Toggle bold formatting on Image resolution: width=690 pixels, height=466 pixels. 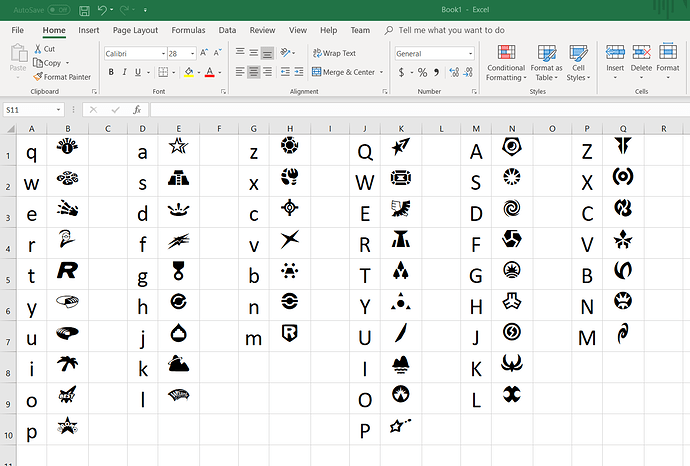pyautogui.click(x=110, y=72)
